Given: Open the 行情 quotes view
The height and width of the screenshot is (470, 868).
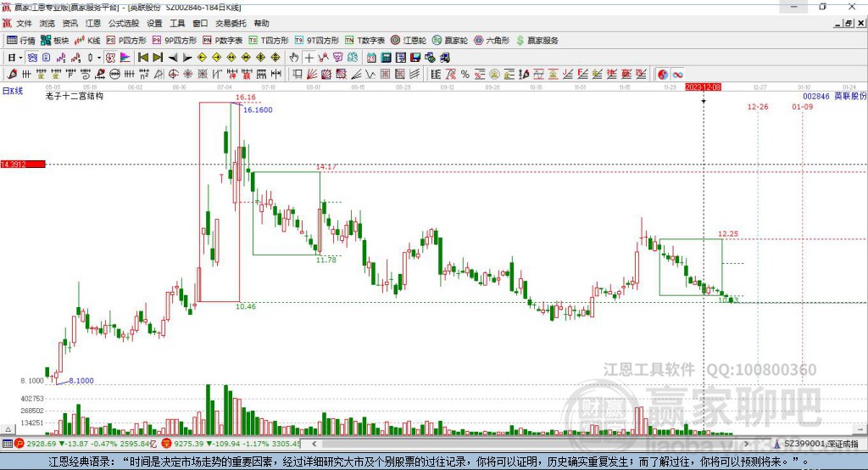Looking at the screenshot, I should 20,41.
